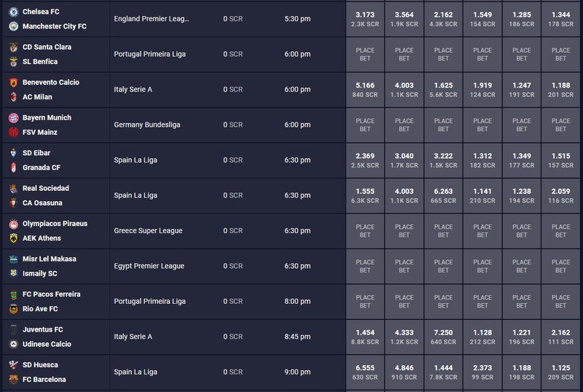
Task: Select the FC Barcelona crest icon
Action: coord(14,380)
